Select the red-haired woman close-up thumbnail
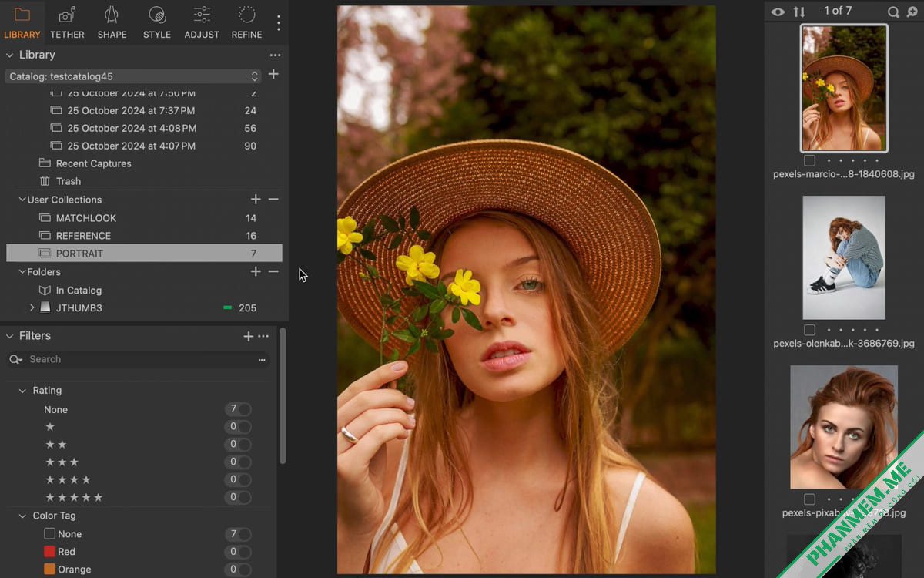 [x=844, y=427]
